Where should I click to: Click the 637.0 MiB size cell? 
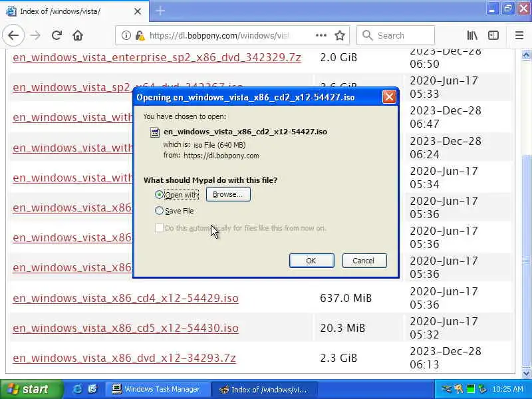coord(346,298)
